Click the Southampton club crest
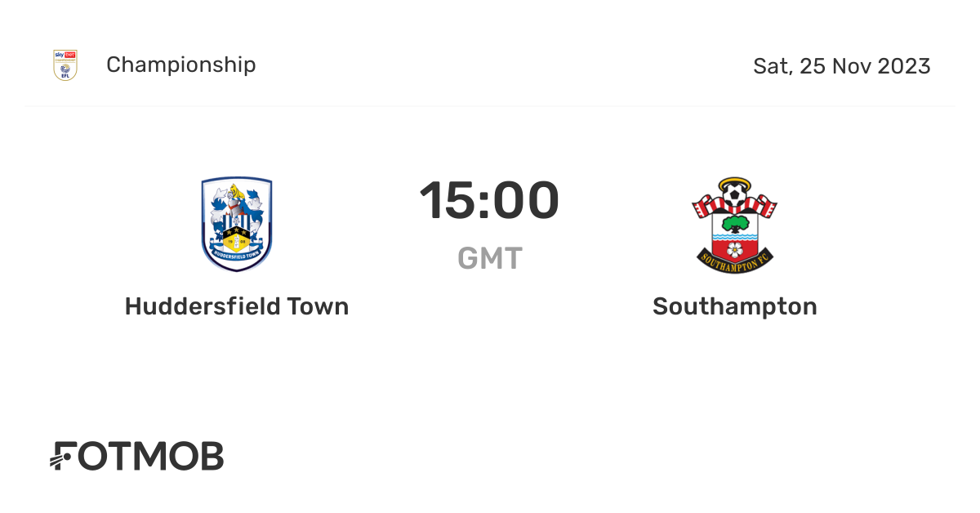The image size is (980, 513). [735, 225]
